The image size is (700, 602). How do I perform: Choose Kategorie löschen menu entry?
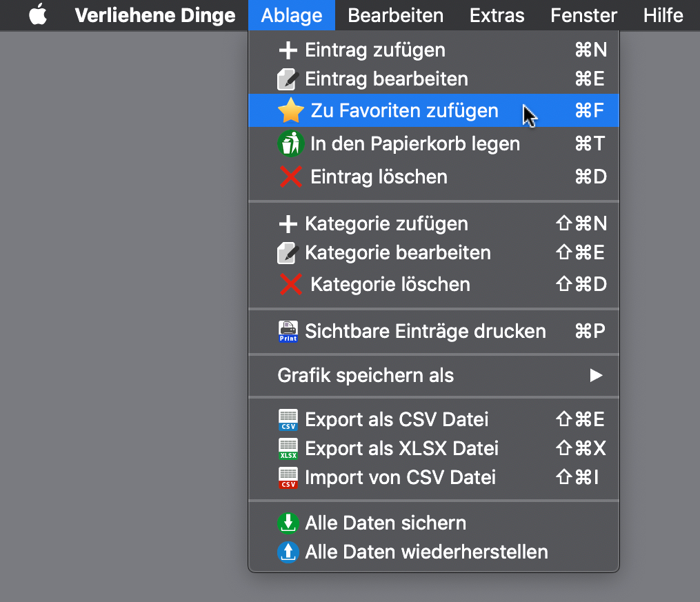[x=390, y=285]
